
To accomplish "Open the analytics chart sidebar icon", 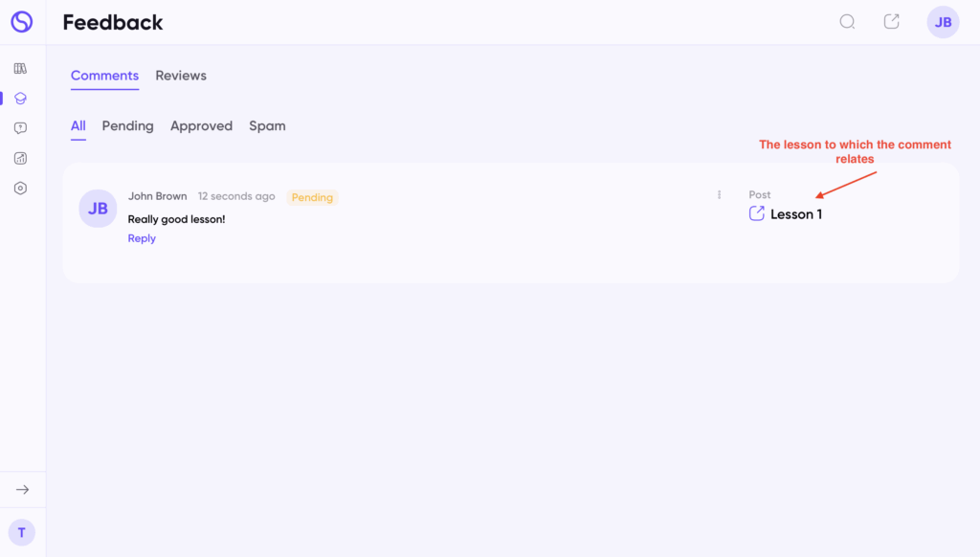I will pyautogui.click(x=20, y=158).
